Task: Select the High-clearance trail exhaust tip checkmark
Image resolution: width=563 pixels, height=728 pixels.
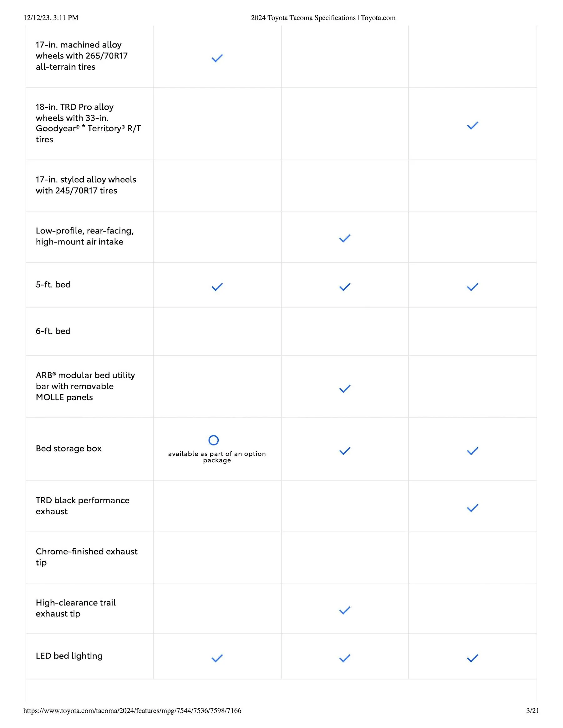Action: click(x=345, y=610)
